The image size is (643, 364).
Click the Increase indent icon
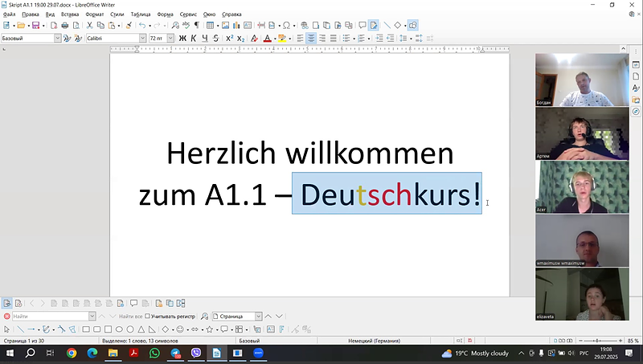[x=379, y=38]
